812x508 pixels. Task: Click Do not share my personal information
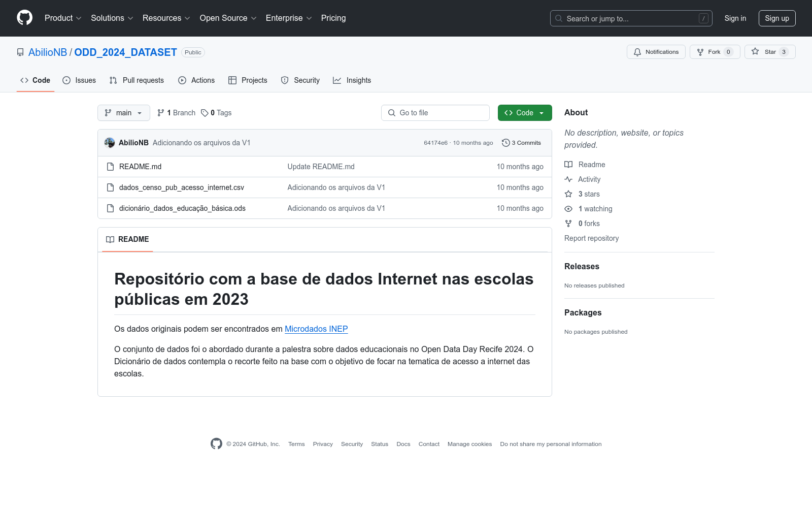pyautogui.click(x=551, y=444)
